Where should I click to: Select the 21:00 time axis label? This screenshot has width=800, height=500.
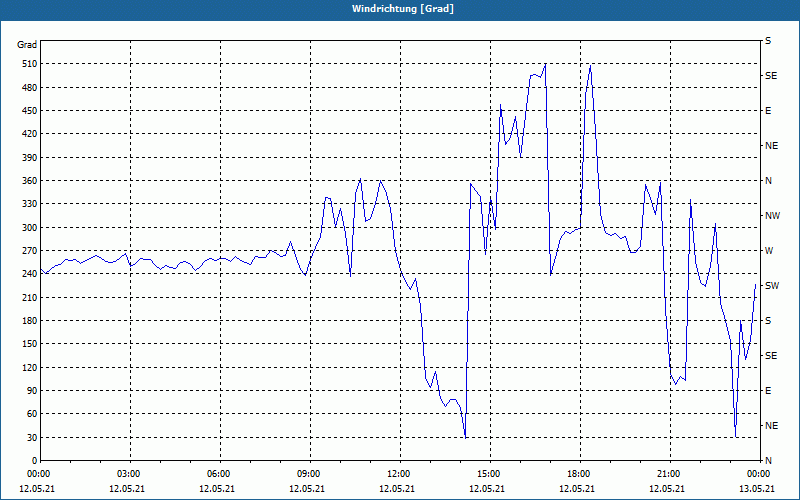coord(670,474)
